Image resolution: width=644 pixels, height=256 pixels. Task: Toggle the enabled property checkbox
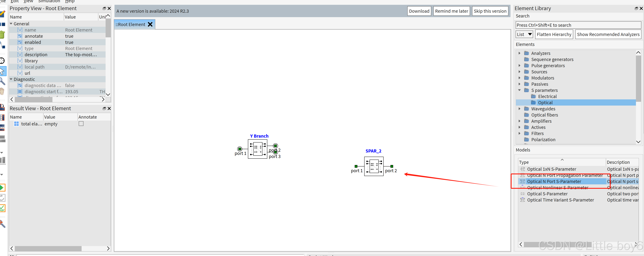pyautogui.click(x=20, y=42)
